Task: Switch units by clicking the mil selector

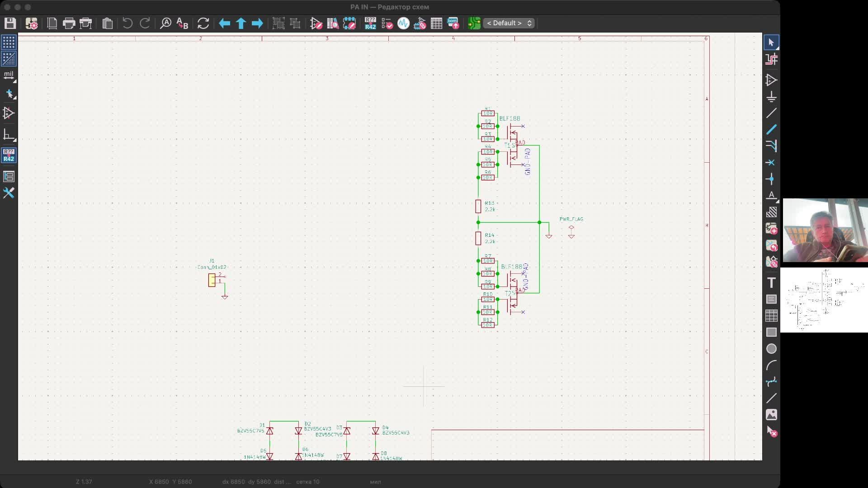Action: [x=9, y=75]
